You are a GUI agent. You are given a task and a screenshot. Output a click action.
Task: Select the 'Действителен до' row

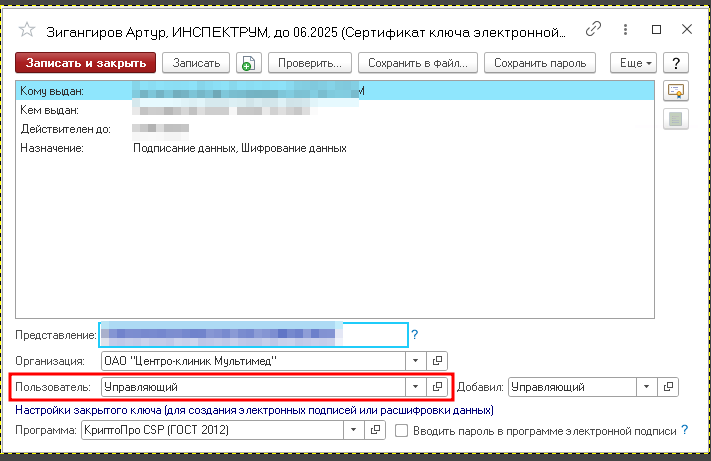pos(335,129)
